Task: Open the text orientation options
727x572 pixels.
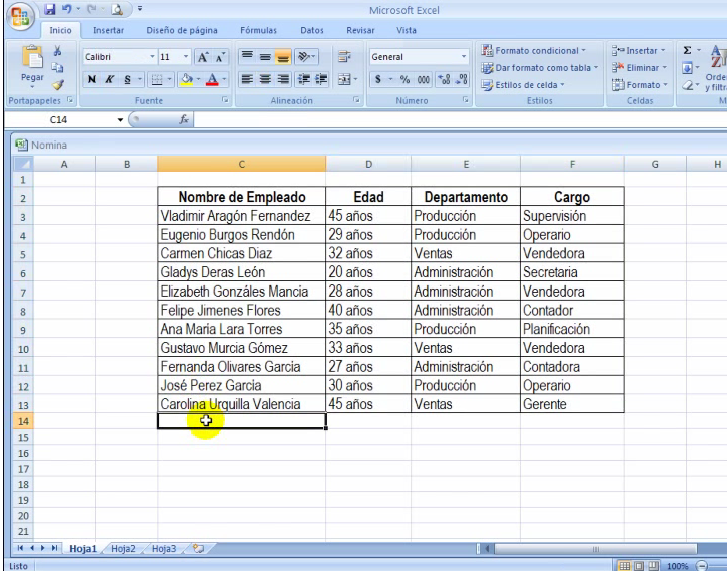Action: [x=306, y=57]
